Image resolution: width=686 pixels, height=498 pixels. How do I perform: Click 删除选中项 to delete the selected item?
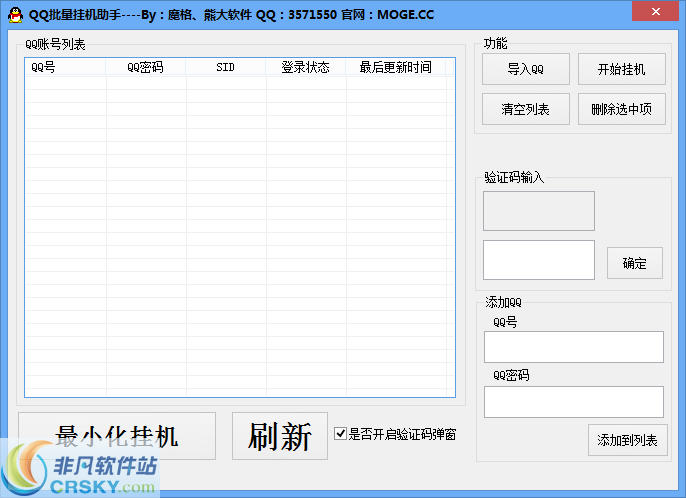click(621, 109)
